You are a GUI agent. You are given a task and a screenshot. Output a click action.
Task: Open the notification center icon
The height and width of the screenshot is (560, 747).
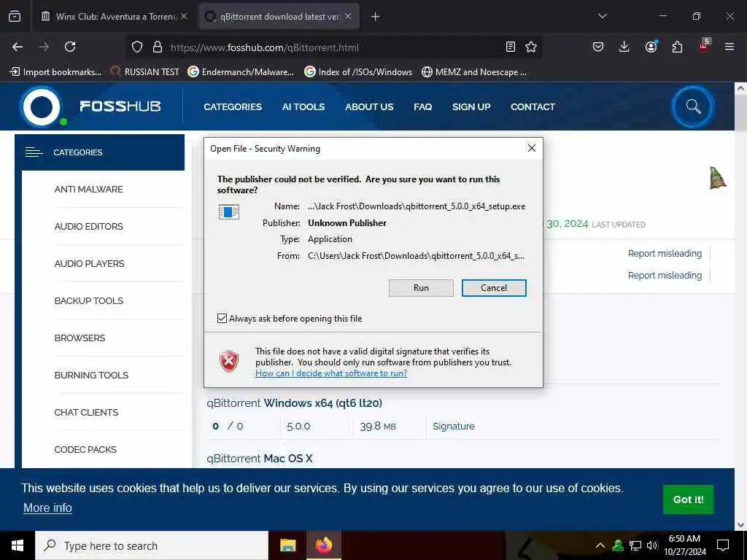click(x=723, y=545)
